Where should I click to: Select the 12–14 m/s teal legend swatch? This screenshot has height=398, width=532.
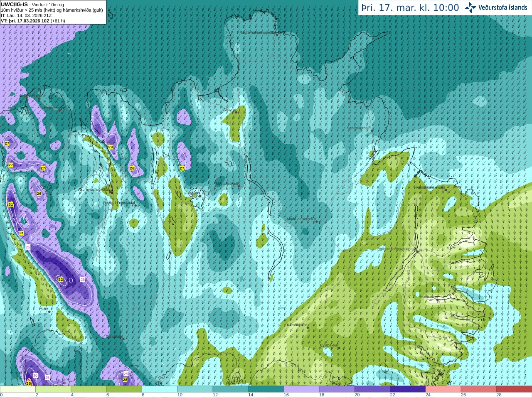231,389
